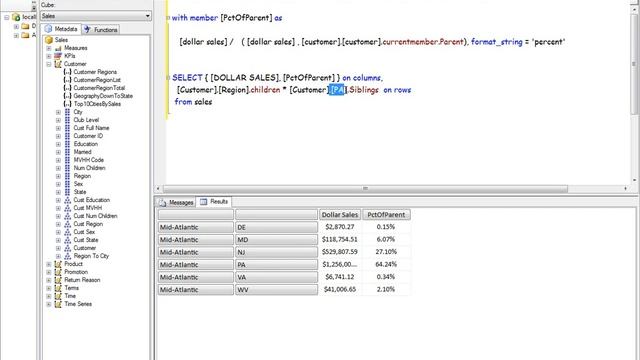
Task: Click the 64.24% PctOfParent cell
Action: click(386, 264)
